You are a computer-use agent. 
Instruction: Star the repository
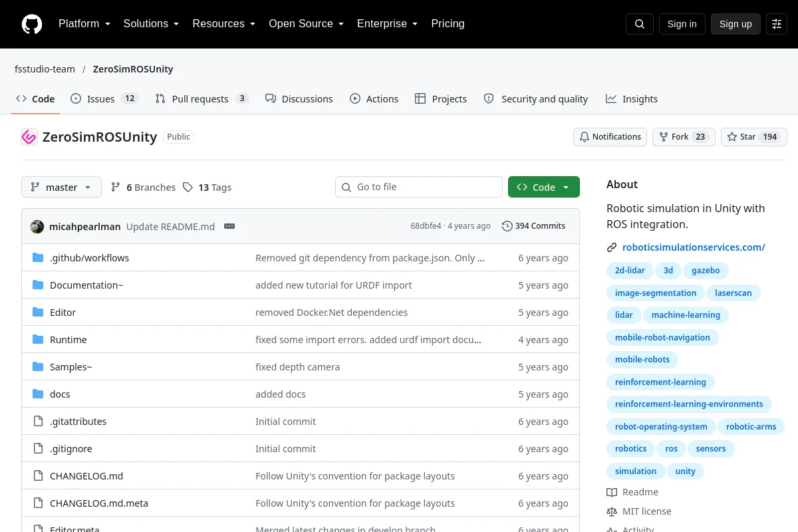click(753, 137)
